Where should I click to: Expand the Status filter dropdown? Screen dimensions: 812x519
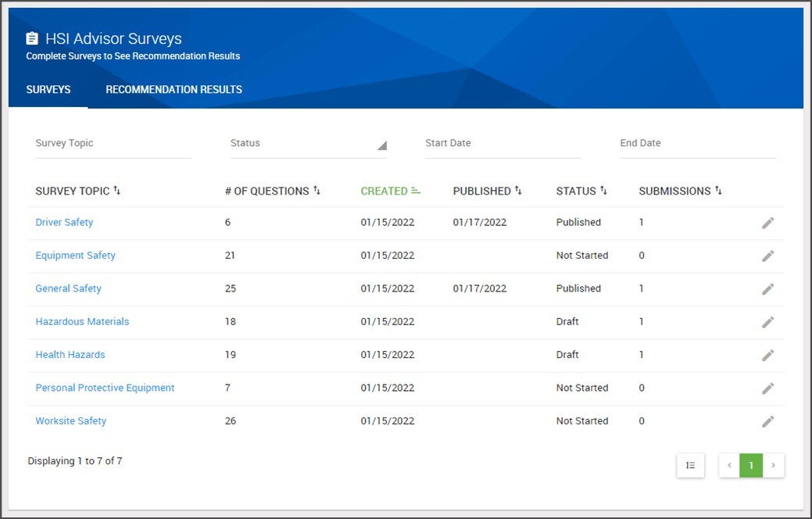[x=309, y=144]
